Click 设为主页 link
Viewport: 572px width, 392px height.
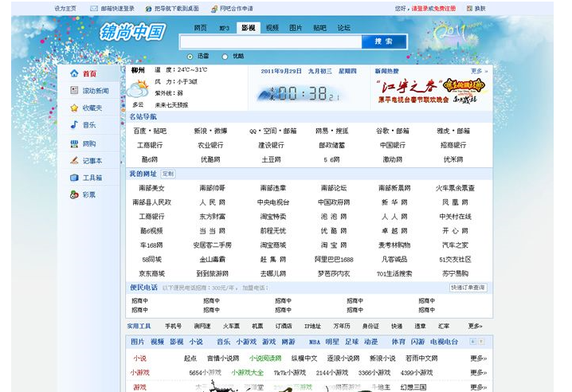(x=65, y=9)
